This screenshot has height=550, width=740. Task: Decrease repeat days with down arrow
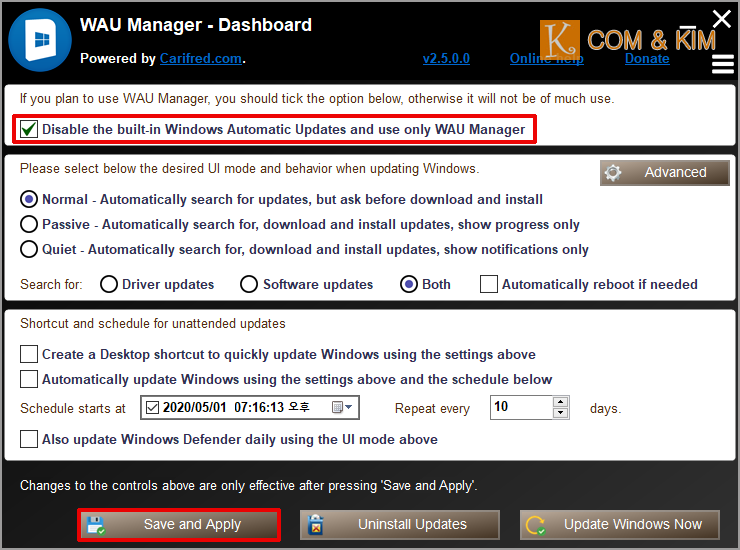[560, 413]
